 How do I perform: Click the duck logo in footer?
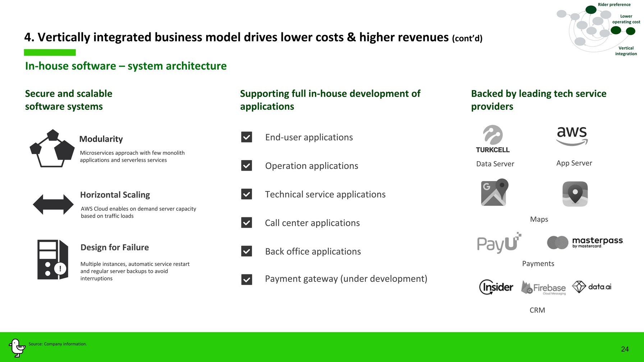tap(17, 348)
